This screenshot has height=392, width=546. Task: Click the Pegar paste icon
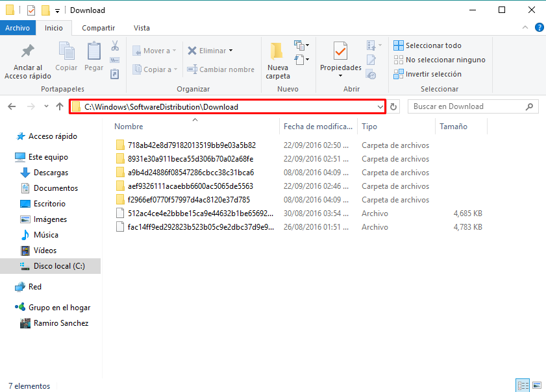point(93,56)
